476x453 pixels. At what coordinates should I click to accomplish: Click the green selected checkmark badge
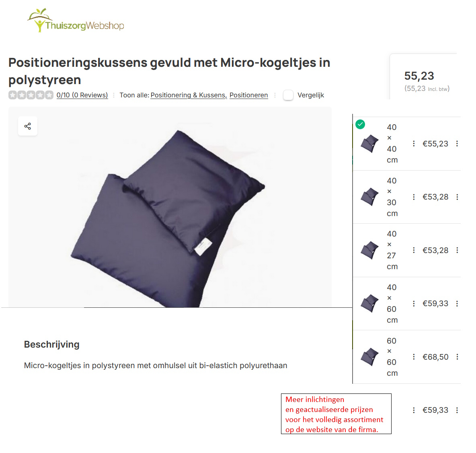tap(360, 124)
